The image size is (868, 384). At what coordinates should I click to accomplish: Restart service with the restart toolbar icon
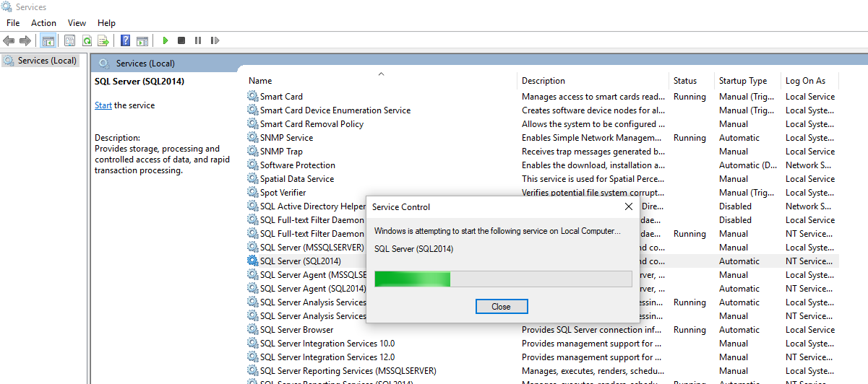pos(215,41)
